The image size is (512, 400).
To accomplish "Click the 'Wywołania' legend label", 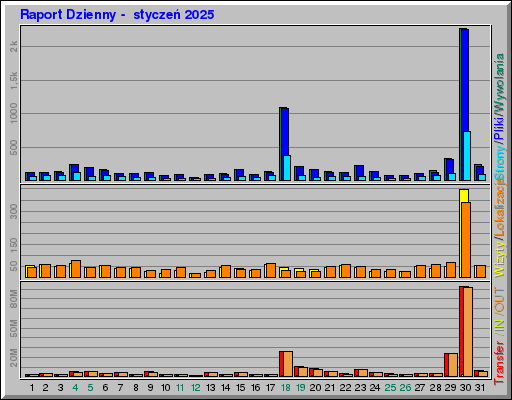I will [500, 82].
